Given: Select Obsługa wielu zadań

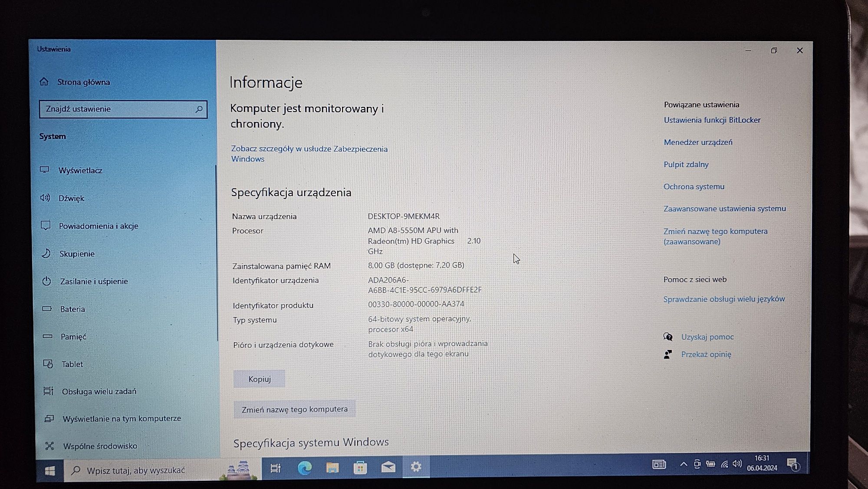Looking at the screenshot, I should [90, 391].
